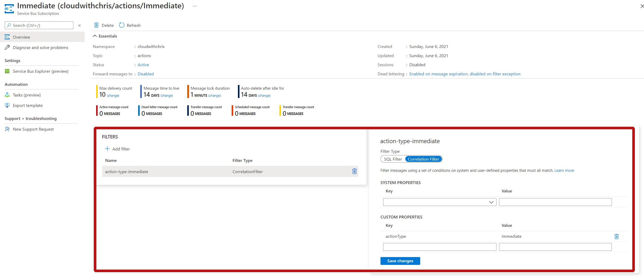Create a New Support Request
This screenshot has height=280, width=644.
point(33,129)
